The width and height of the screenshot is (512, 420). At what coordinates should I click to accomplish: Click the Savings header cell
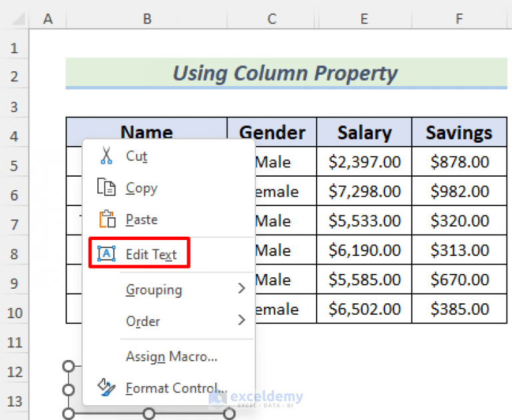click(x=459, y=132)
